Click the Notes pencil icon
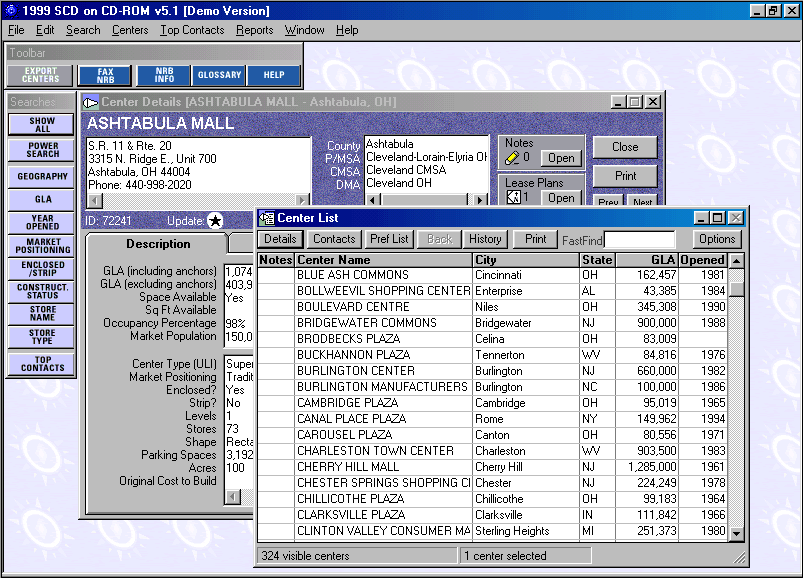The image size is (803, 578). pyautogui.click(x=513, y=158)
